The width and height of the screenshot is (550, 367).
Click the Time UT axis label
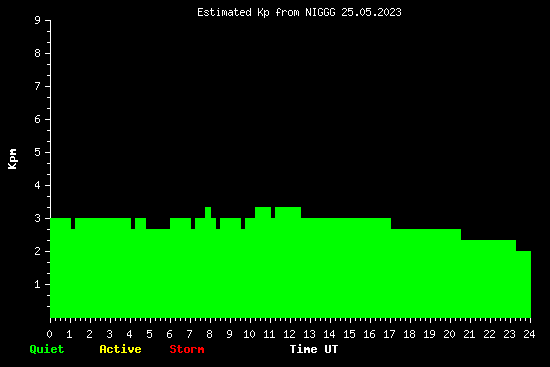314,349
